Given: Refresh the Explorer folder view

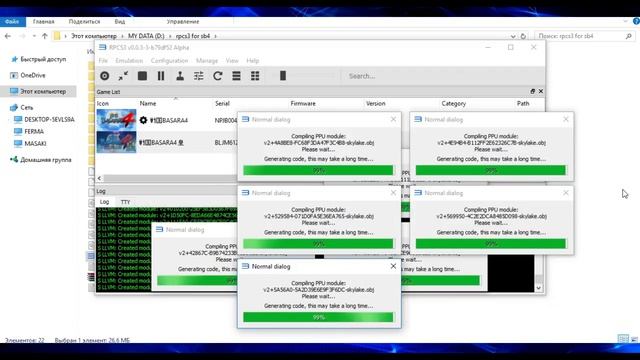Looking at the screenshot, I should (523, 36).
